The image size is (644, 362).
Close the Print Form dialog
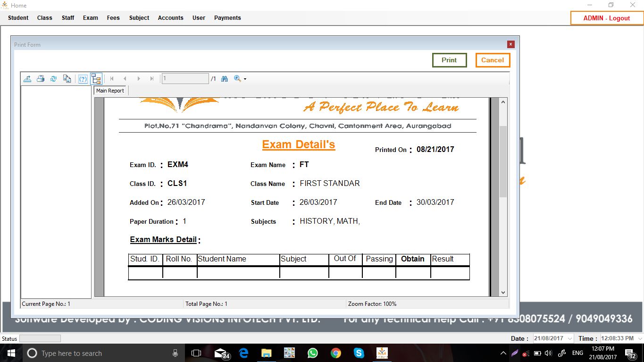pyautogui.click(x=510, y=44)
